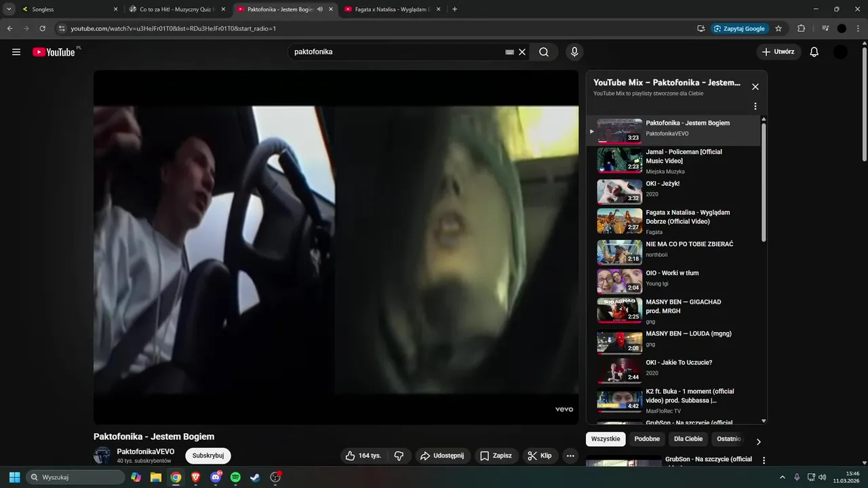Play MASNY BEN — LOUDA (mgng)
The height and width of the screenshot is (488, 868).
tap(673, 341)
